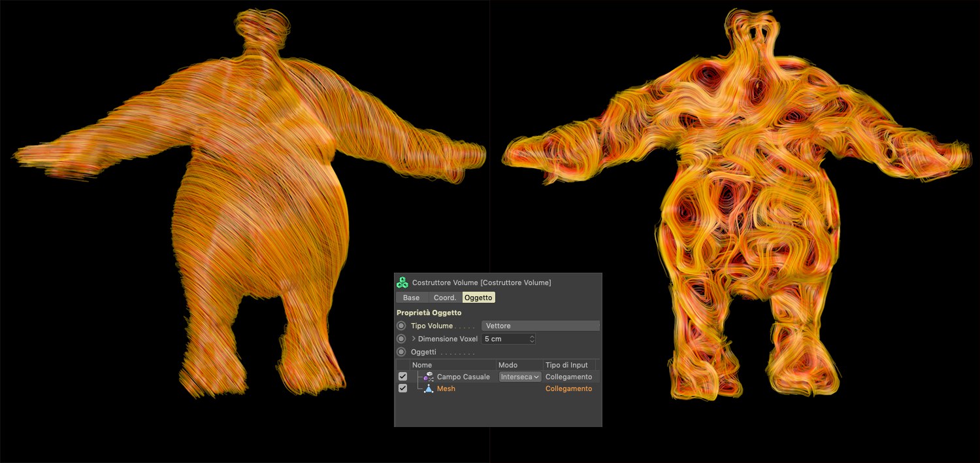Click the Dimensione Voxel stepper arrows
The image size is (980, 463).
coord(532,339)
